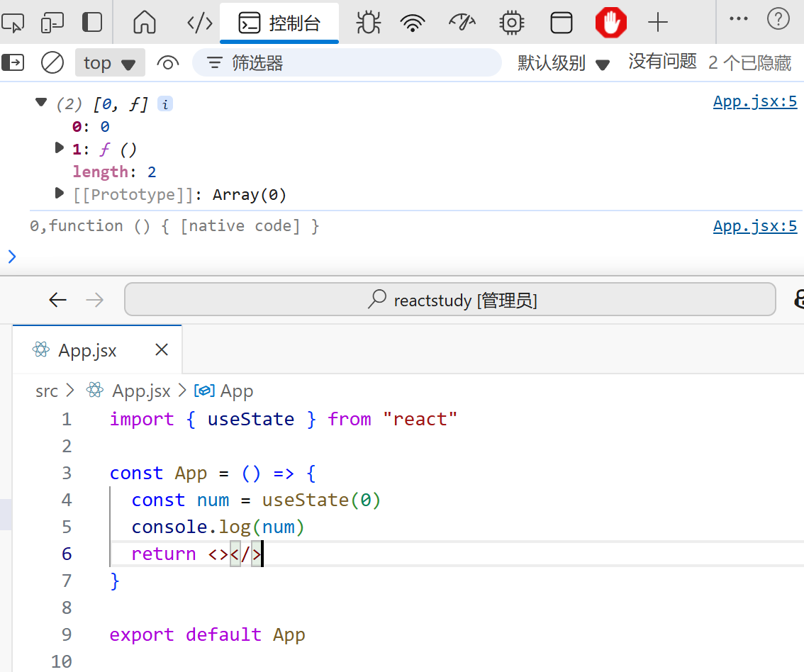The height and width of the screenshot is (672, 804).
Task: Focus the 筛选器 filter input field
Action: (347, 62)
